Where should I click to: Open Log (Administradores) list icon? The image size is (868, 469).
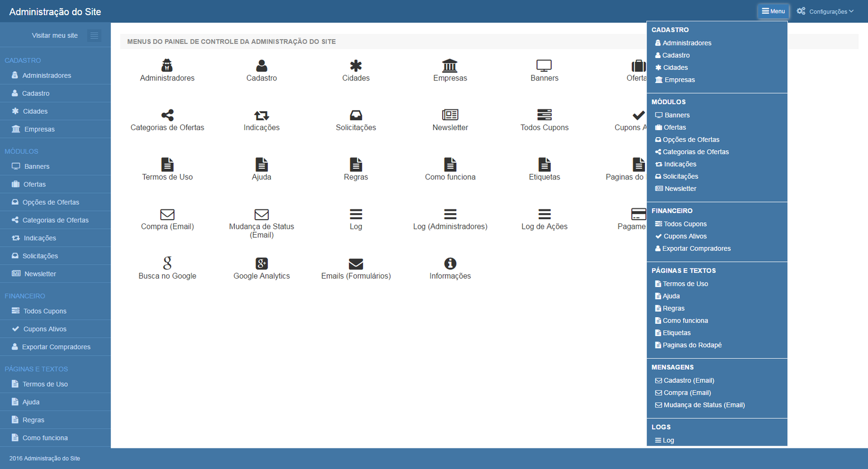coord(450,214)
